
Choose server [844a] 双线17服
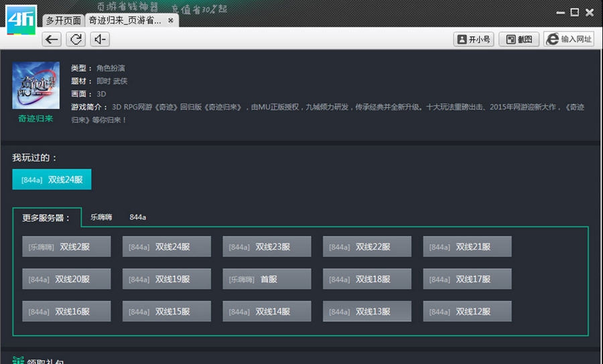click(467, 279)
